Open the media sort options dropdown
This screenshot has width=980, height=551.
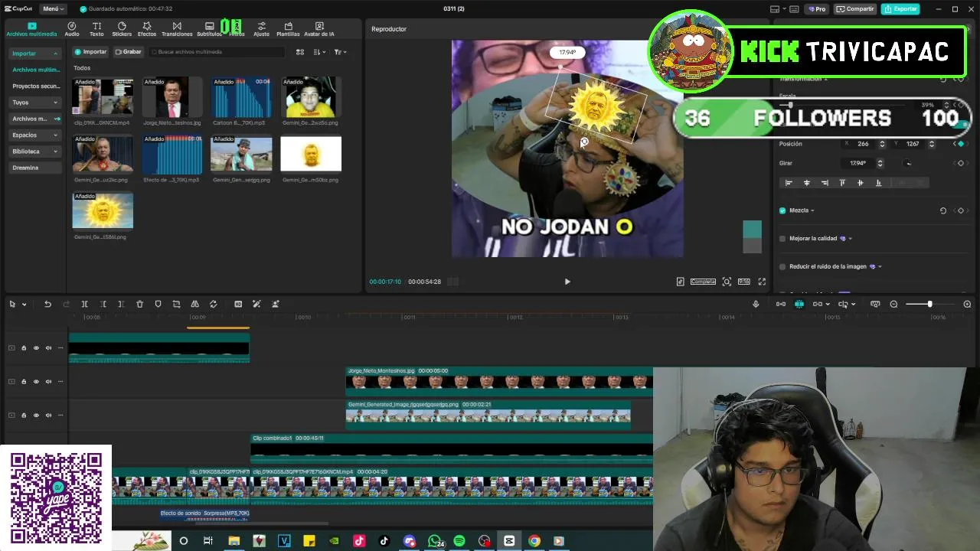point(318,52)
